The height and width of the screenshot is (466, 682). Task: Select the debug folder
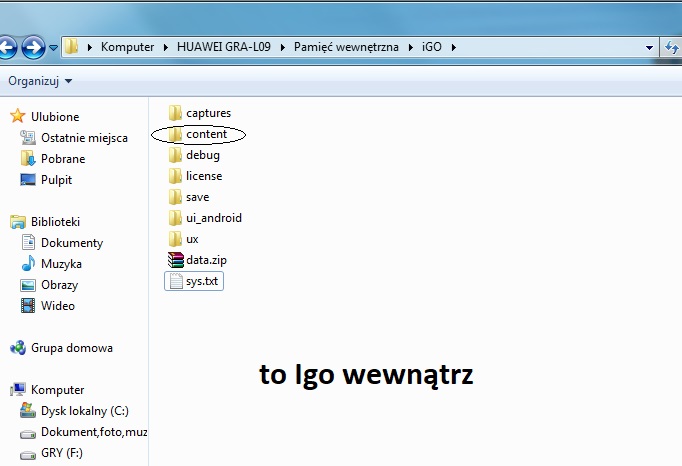coord(202,155)
